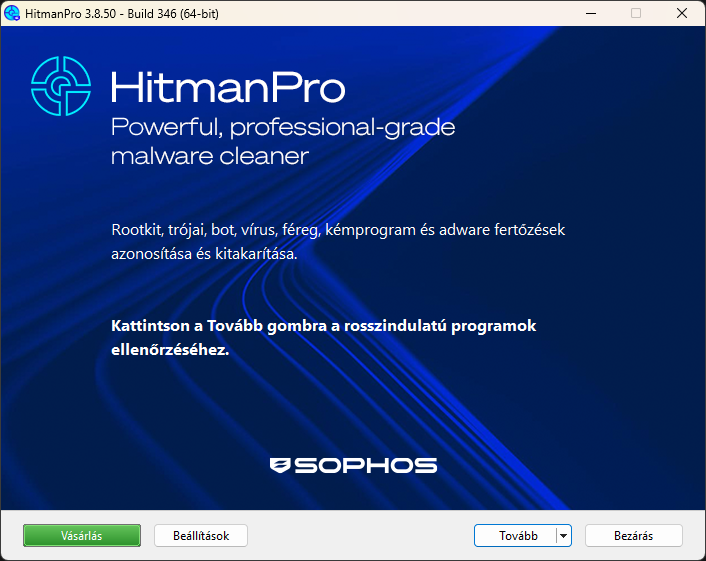The image size is (706, 561).
Task: Click the greyed-out maximize button
Action: pyautogui.click(x=636, y=13)
